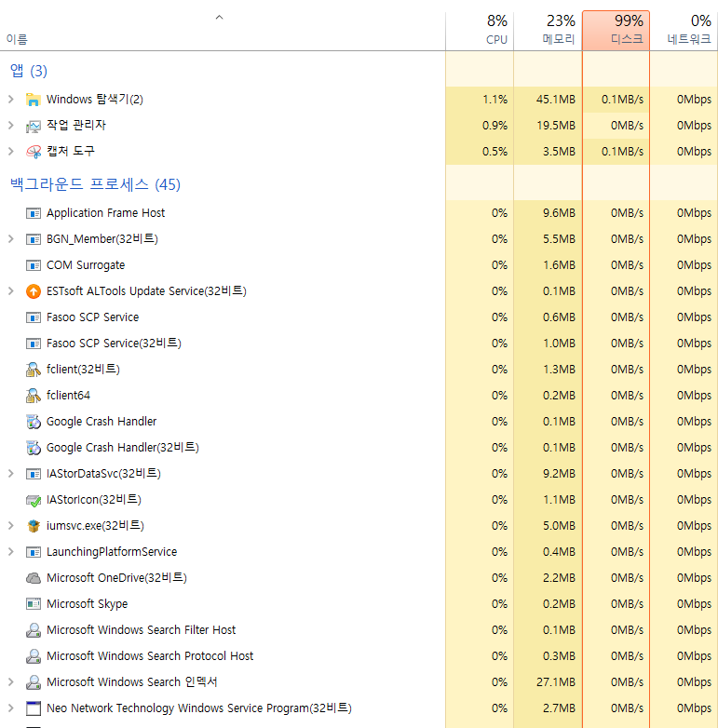Click the BGN_Member process icon
The height and width of the screenshot is (728, 718).
[x=33, y=239]
